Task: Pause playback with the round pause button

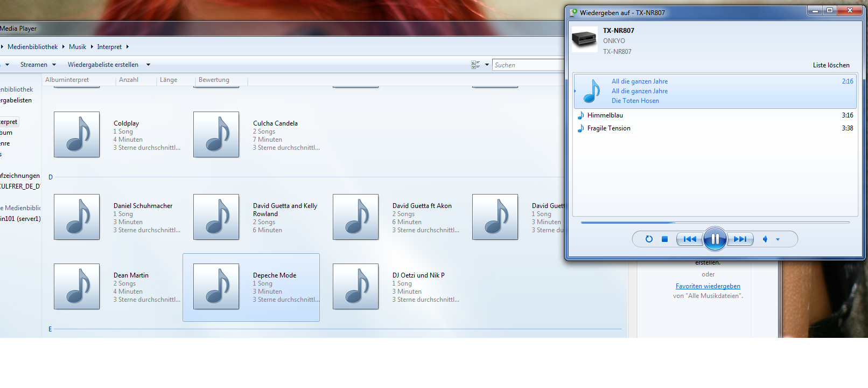Action: click(x=715, y=239)
